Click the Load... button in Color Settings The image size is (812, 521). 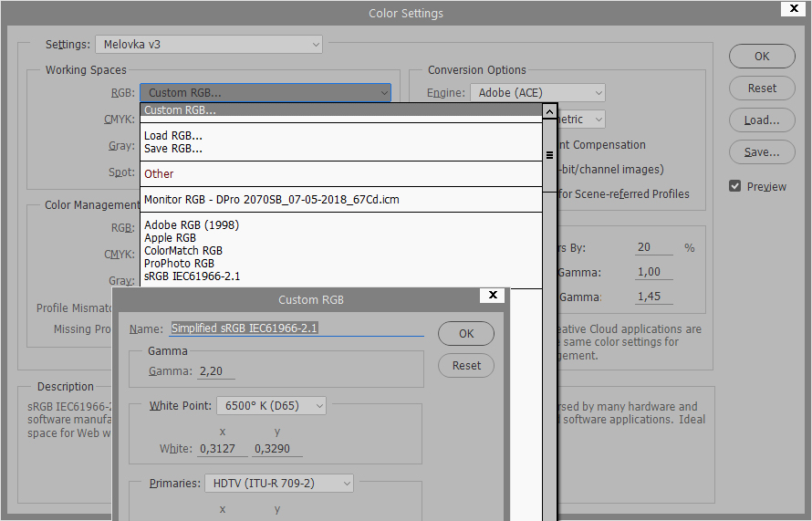[762, 120]
